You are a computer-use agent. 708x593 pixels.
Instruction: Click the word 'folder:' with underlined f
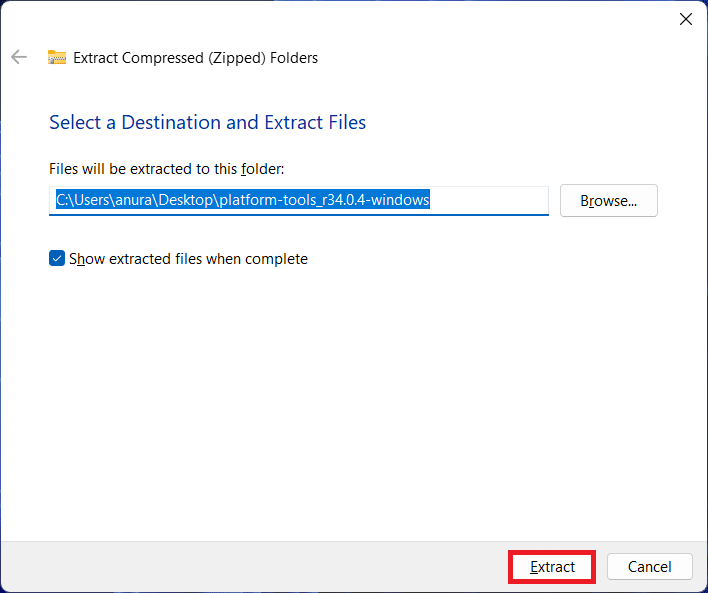pos(263,169)
